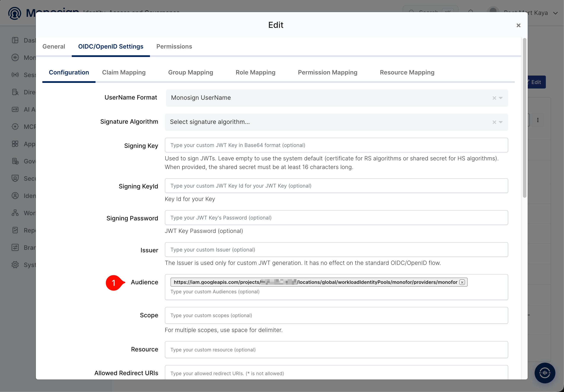This screenshot has height=392, width=564.
Task: Focus the Allowed Redirect URIs field
Action: 336,373
